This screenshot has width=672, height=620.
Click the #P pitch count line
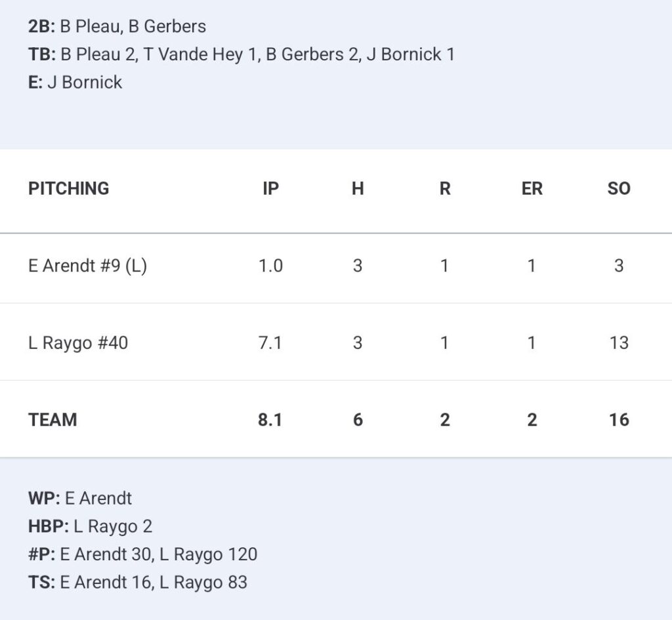143,554
